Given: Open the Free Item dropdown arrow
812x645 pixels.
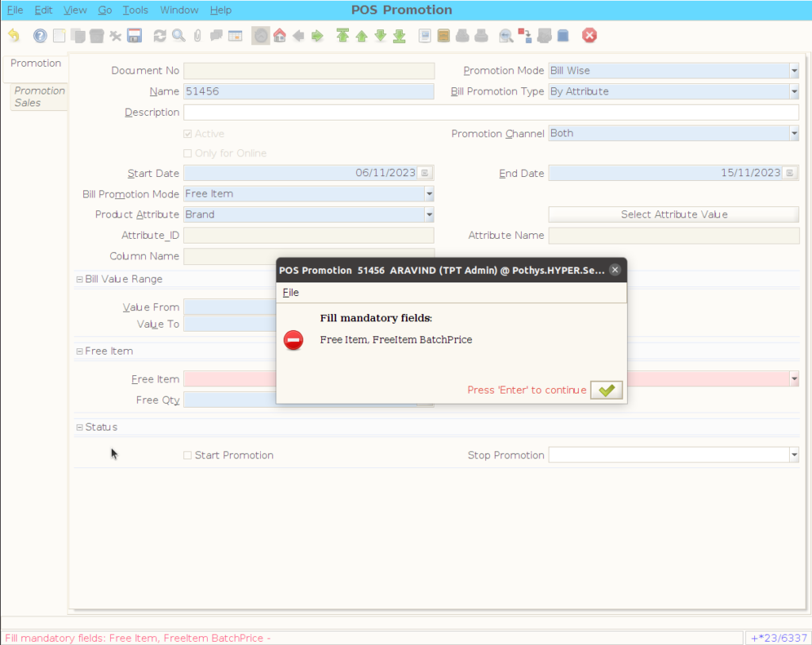Looking at the screenshot, I should (x=794, y=378).
